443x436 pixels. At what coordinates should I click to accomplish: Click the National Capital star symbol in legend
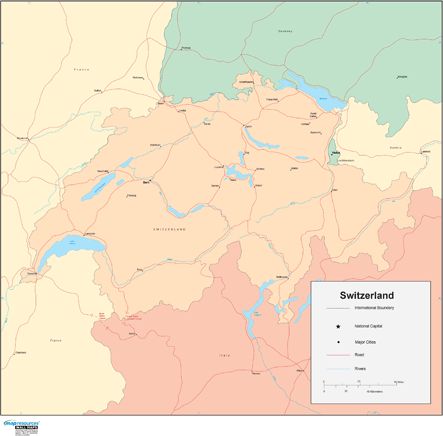pos(338,327)
